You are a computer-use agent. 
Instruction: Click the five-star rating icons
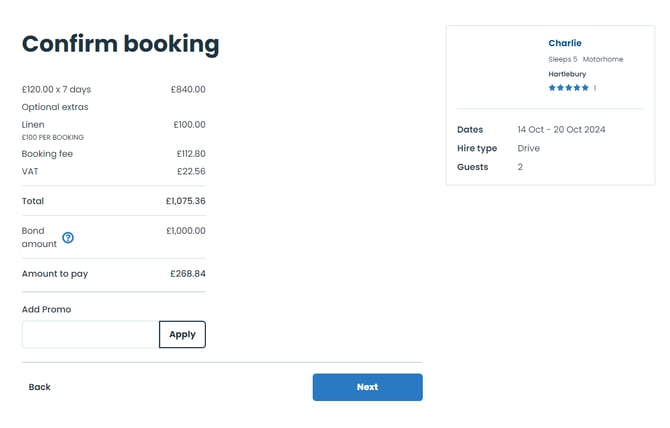coord(568,88)
